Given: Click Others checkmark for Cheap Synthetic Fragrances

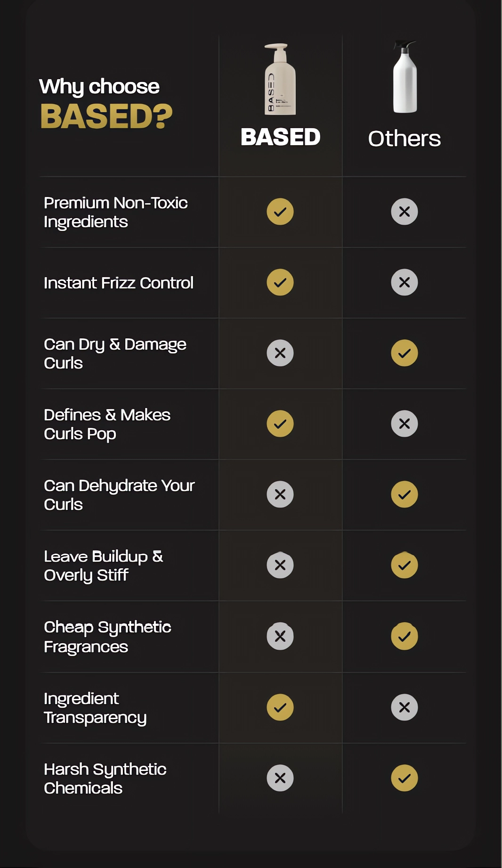Looking at the screenshot, I should (405, 636).
